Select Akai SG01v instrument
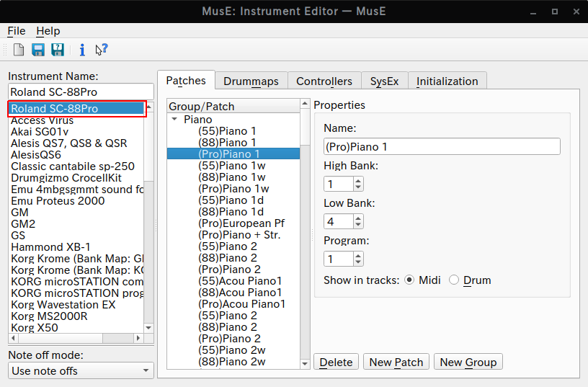 coord(76,132)
